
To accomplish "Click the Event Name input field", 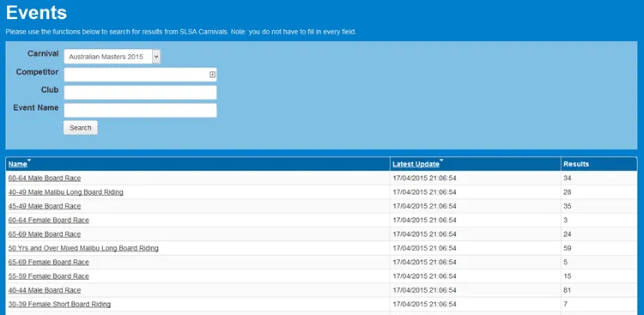I will [140, 110].
